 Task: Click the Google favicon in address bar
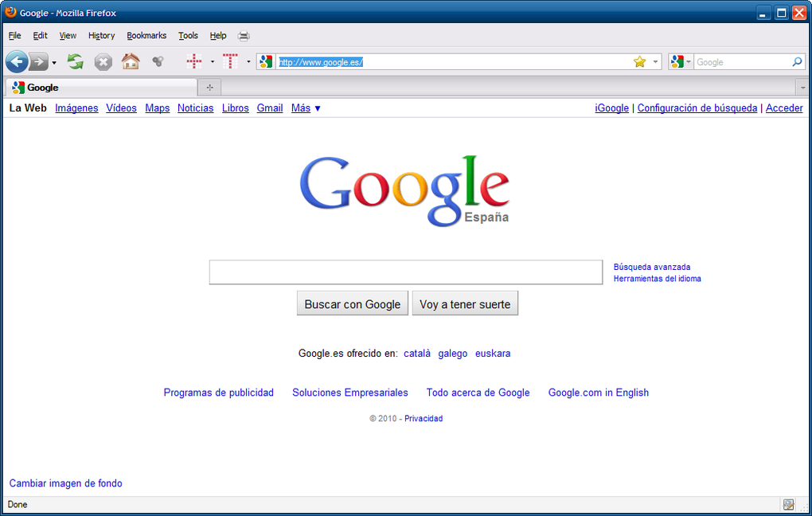(x=266, y=61)
